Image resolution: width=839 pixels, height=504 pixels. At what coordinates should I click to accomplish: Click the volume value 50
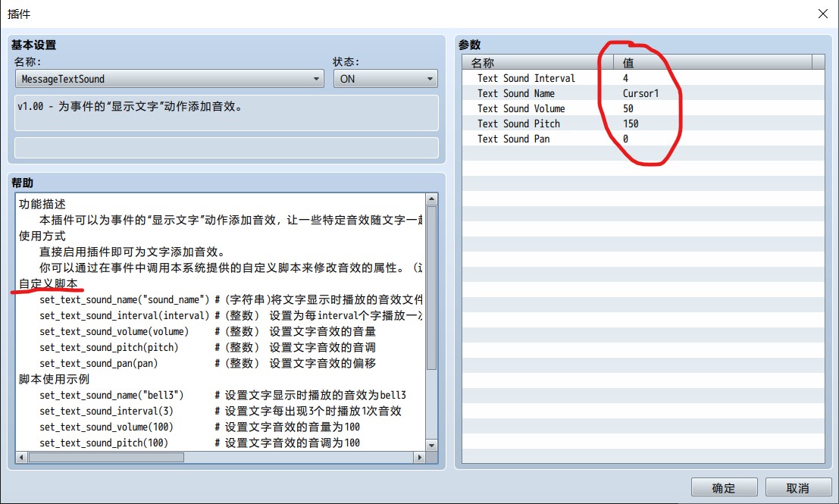pos(628,108)
